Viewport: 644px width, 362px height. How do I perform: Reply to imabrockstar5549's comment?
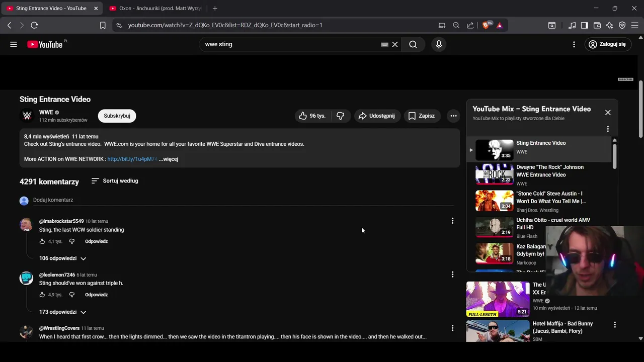point(96,241)
